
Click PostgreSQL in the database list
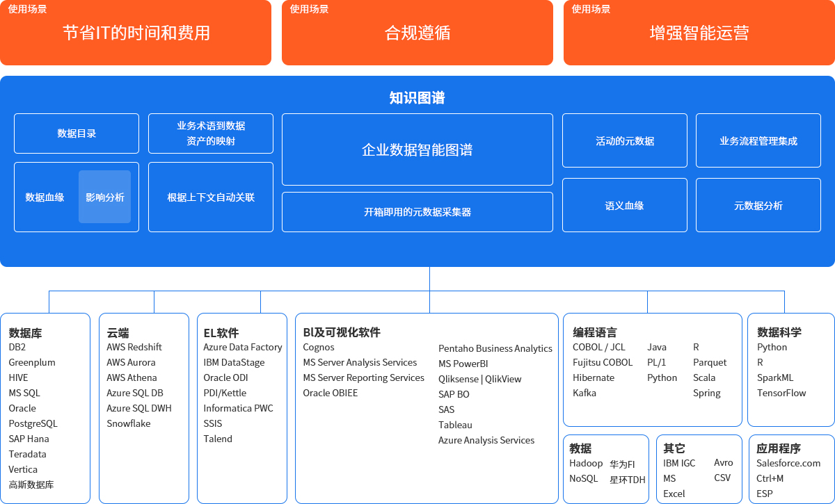33,423
